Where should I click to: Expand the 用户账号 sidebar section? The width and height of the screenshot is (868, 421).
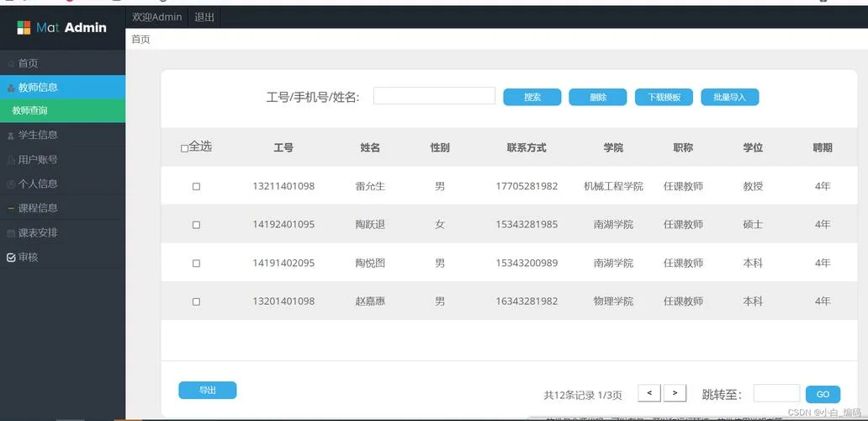coord(62,159)
